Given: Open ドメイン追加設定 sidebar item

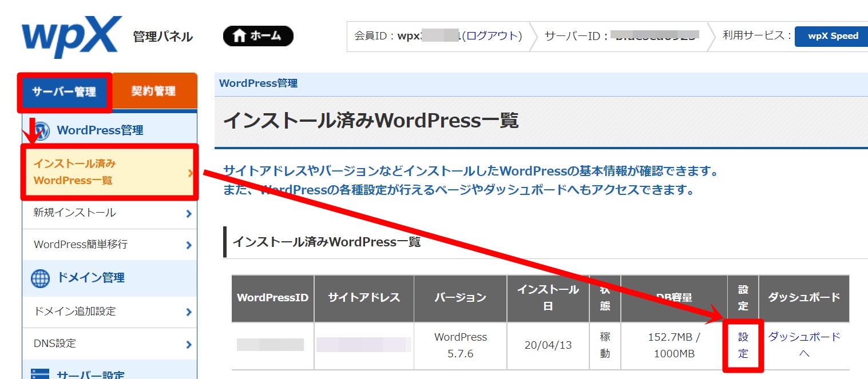Looking at the screenshot, I should tap(110, 312).
